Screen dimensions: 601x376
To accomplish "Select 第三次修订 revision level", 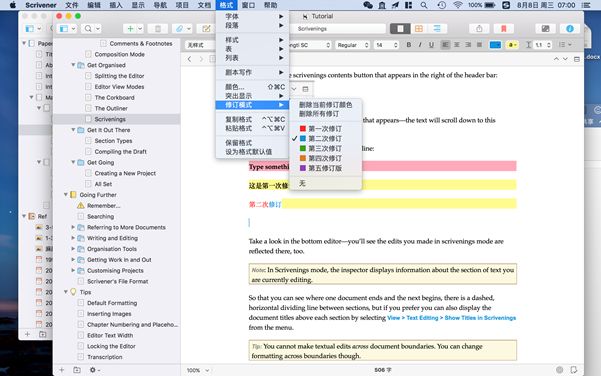I will (325, 148).
